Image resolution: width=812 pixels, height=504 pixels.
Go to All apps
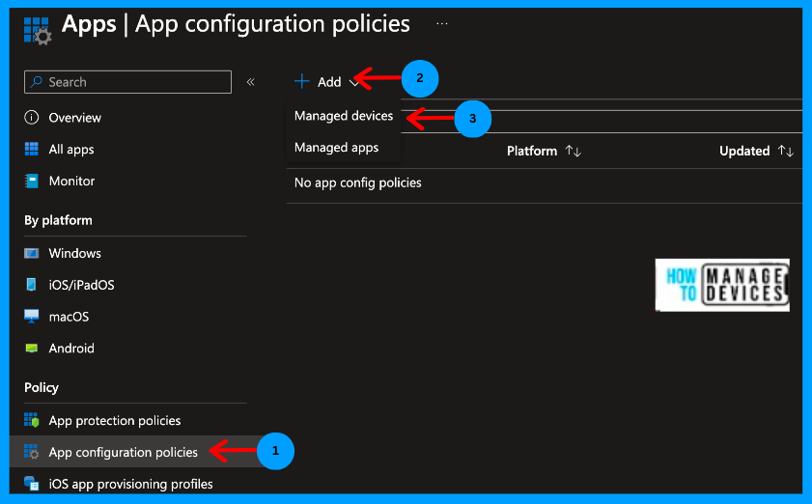(x=71, y=150)
